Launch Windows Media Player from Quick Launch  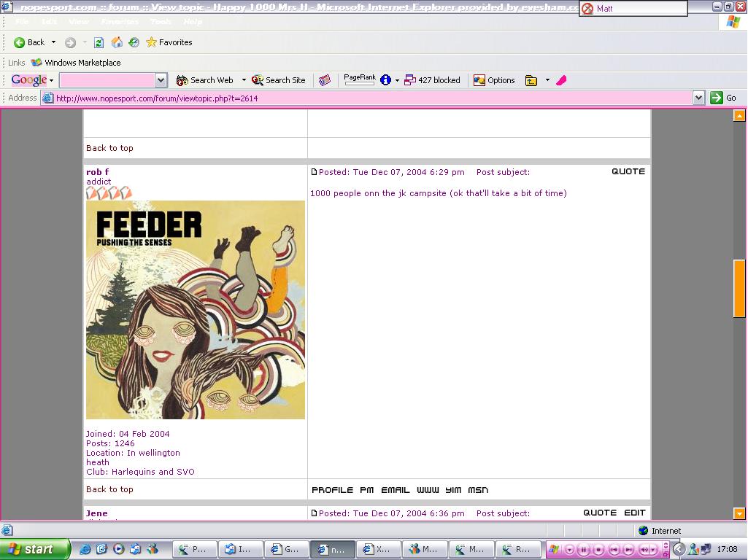pos(119,549)
